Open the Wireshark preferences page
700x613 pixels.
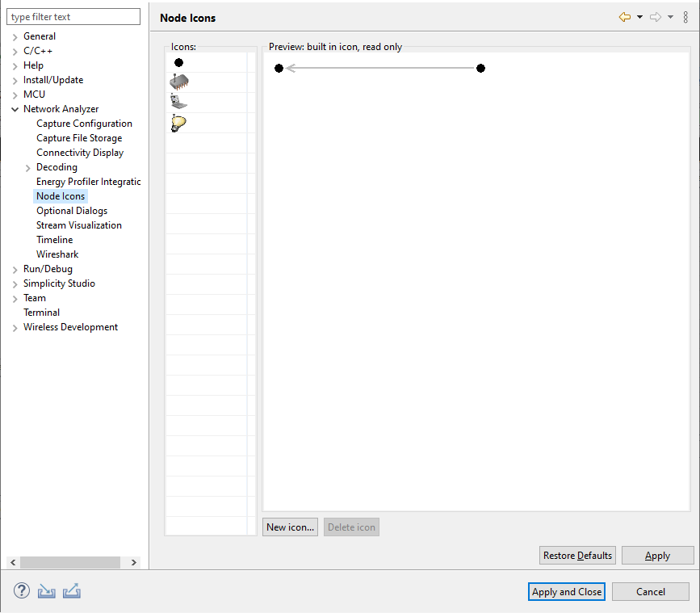pos(57,254)
